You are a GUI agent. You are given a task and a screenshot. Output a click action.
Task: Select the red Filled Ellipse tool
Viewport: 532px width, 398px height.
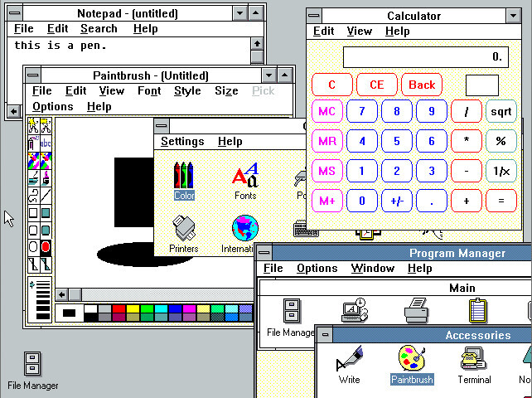pos(46,247)
